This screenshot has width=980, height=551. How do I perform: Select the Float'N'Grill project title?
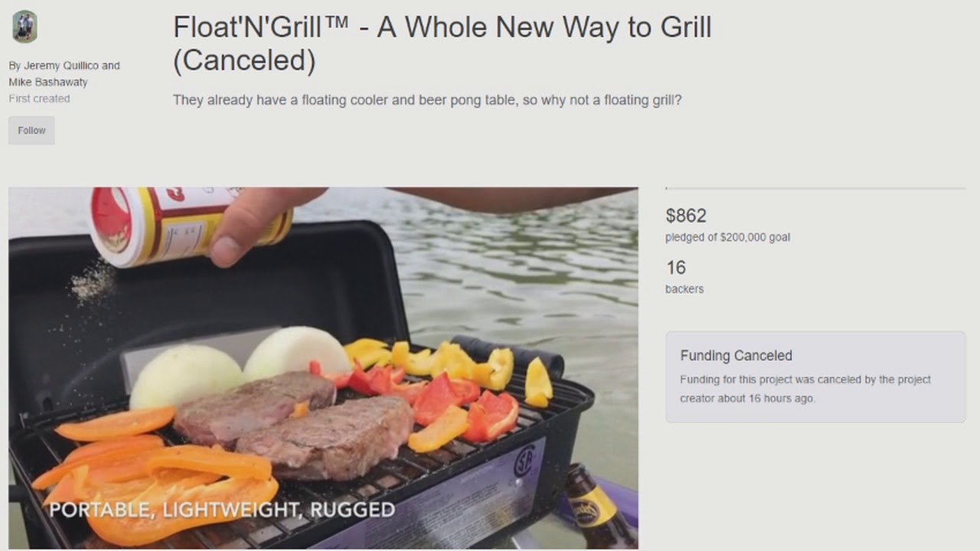coord(442,44)
